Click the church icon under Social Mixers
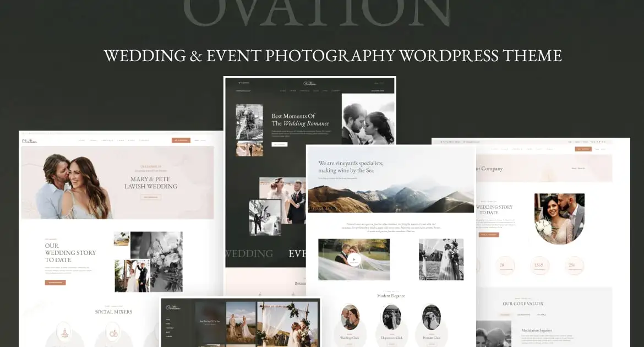Screen dimensions: 644x347 [x=64, y=332]
